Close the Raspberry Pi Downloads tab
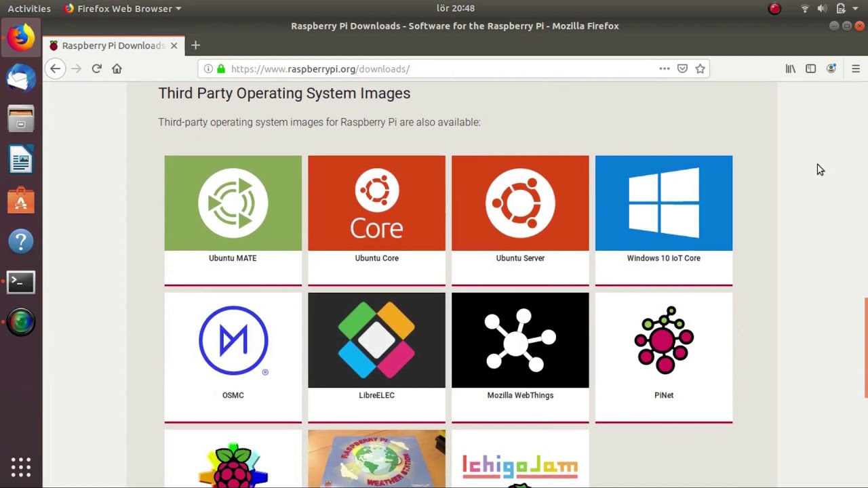Viewport: 868px width, 488px height. click(x=174, y=45)
